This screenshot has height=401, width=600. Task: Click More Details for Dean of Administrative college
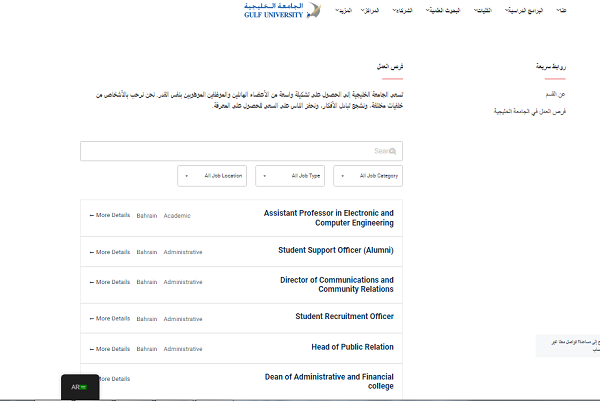click(114, 379)
